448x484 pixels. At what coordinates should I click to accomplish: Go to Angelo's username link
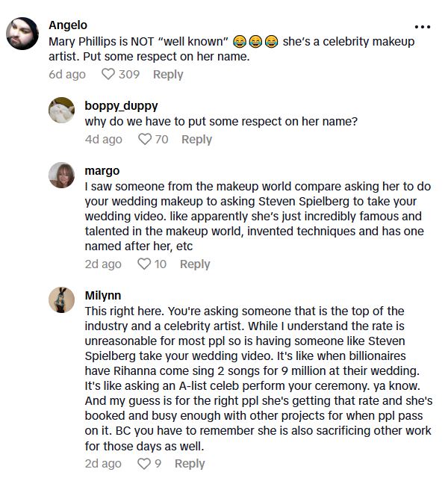(67, 25)
